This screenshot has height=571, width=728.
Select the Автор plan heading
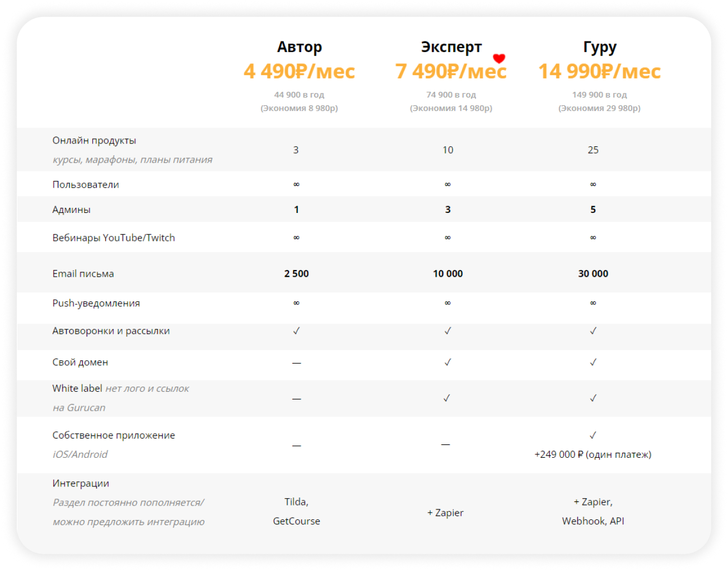pos(300,47)
